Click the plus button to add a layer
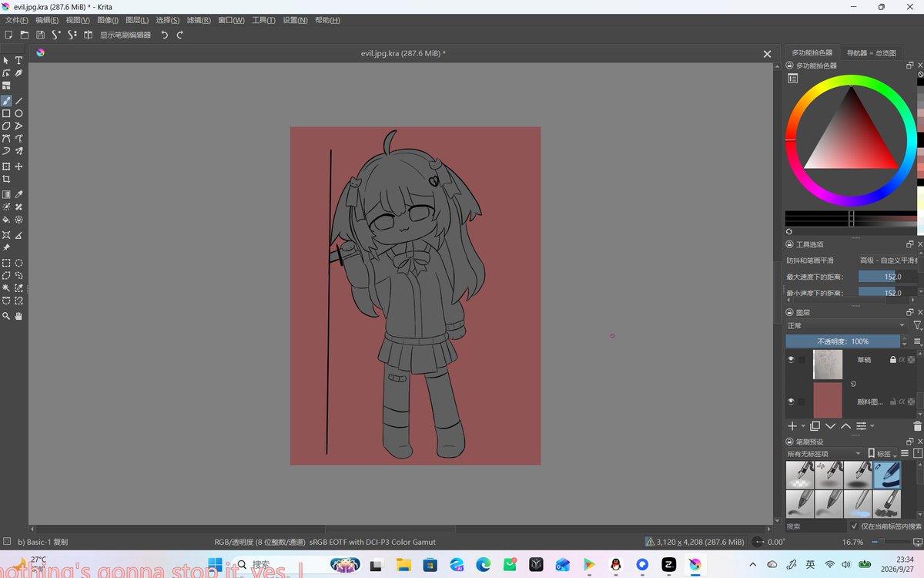The image size is (924, 578). [x=792, y=426]
